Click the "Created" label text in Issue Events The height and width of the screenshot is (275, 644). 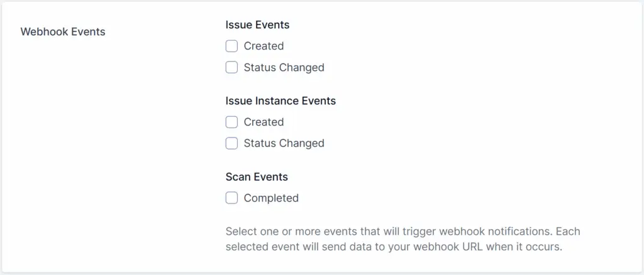click(264, 46)
